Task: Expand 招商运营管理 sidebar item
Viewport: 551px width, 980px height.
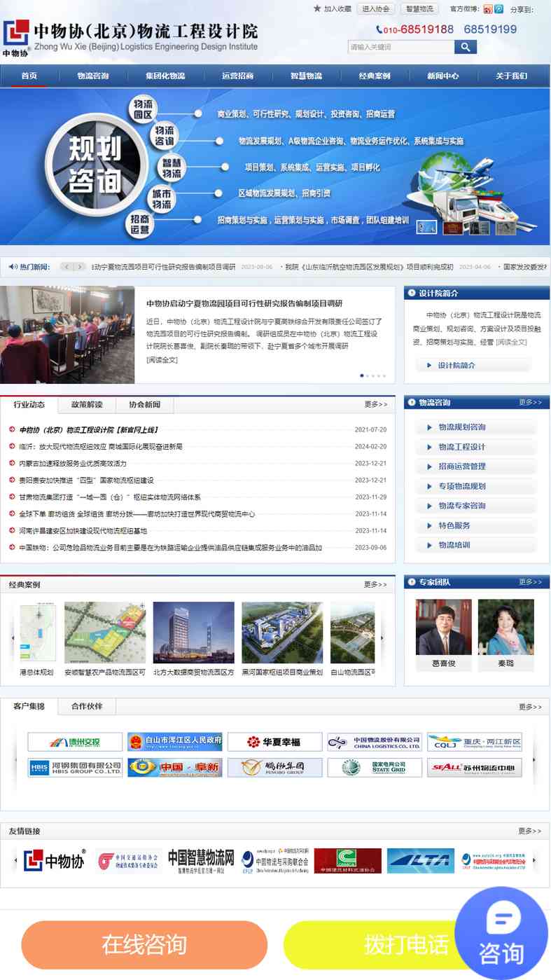Action: [x=477, y=467]
